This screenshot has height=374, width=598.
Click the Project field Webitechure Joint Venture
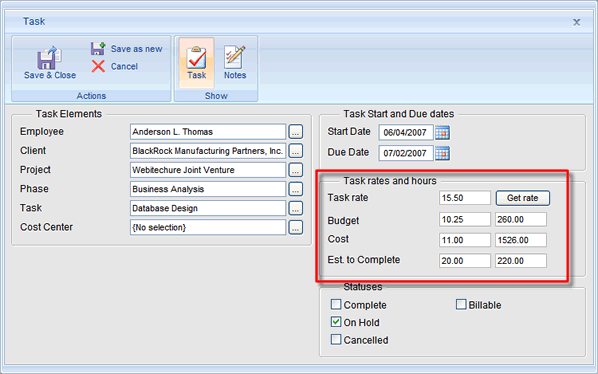coord(208,170)
